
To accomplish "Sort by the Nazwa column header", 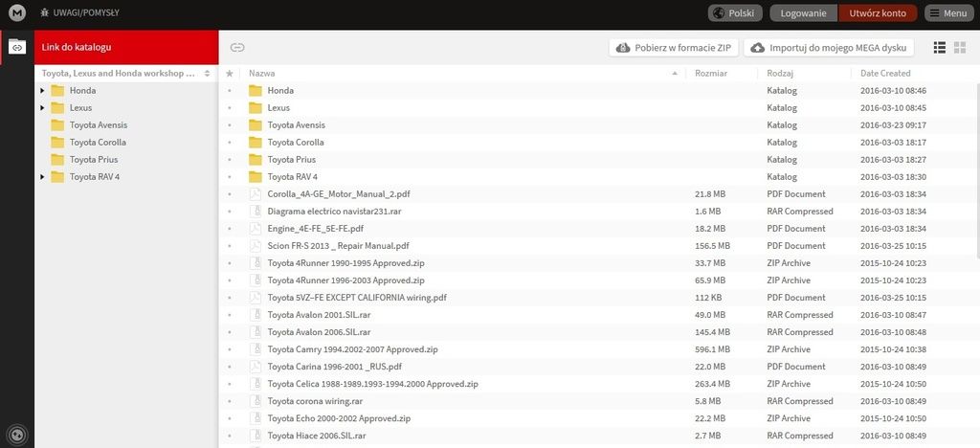I will click(x=262, y=73).
